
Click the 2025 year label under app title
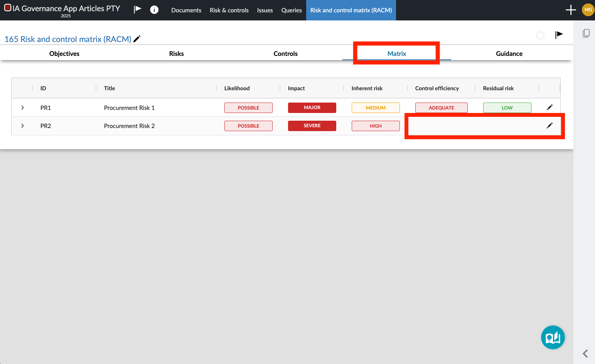66,16
